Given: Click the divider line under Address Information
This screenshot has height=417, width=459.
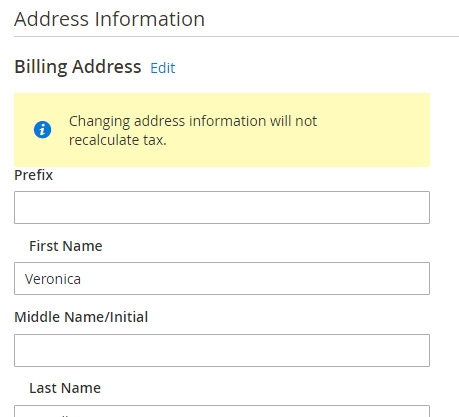Looking at the screenshot, I should 236,36.
